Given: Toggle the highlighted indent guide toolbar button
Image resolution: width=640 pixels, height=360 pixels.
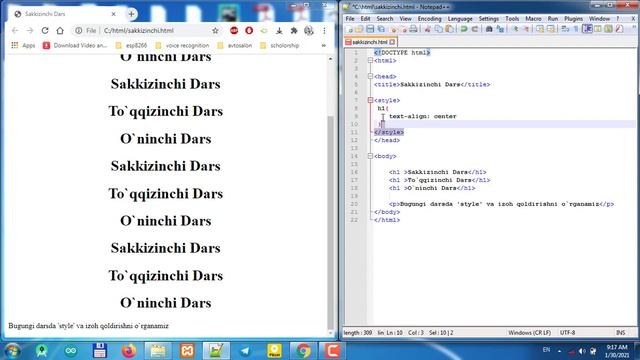Looking at the screenshot, I should (587, 29).
